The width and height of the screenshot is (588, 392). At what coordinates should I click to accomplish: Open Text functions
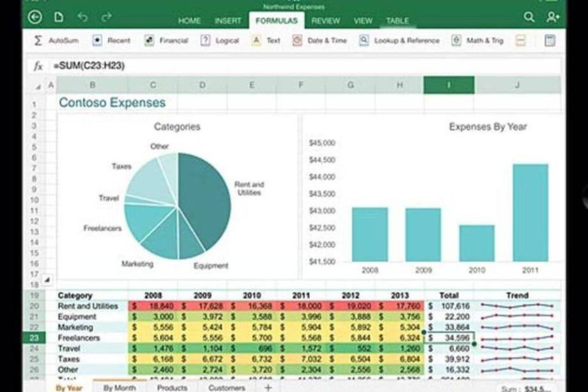[266, 40]
